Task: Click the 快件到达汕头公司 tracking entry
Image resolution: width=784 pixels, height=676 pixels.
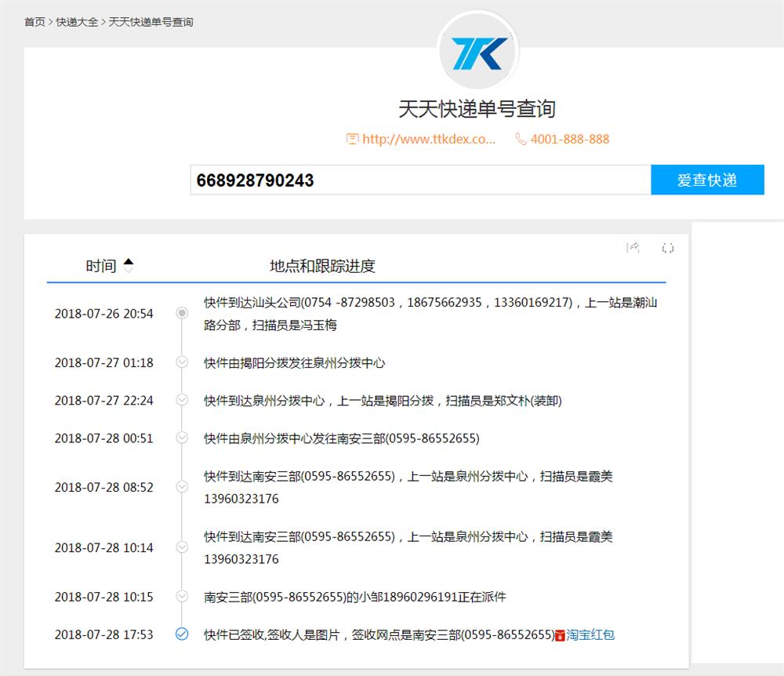Action: point(430,314)
